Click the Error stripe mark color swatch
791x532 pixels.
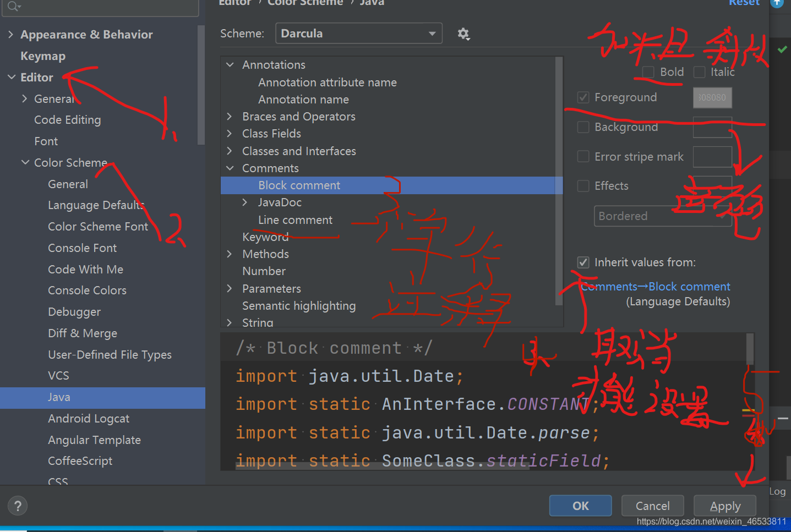pyautogui.click(x=712, y=157)
